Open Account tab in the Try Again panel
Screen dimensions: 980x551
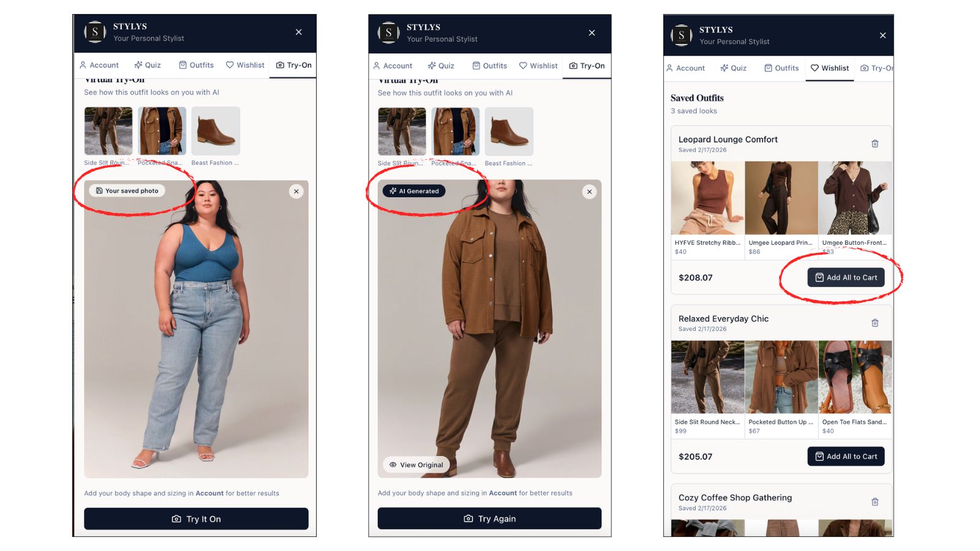393,66
